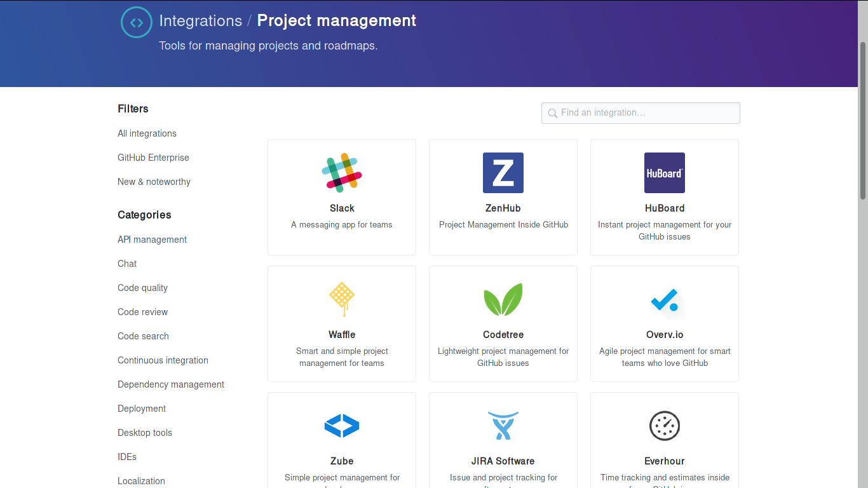Image resolution: width=868 pixels, height=488 pixels.
Task: Click the Integrations code-brackets circle icon
Action: [x=137, y=22]
